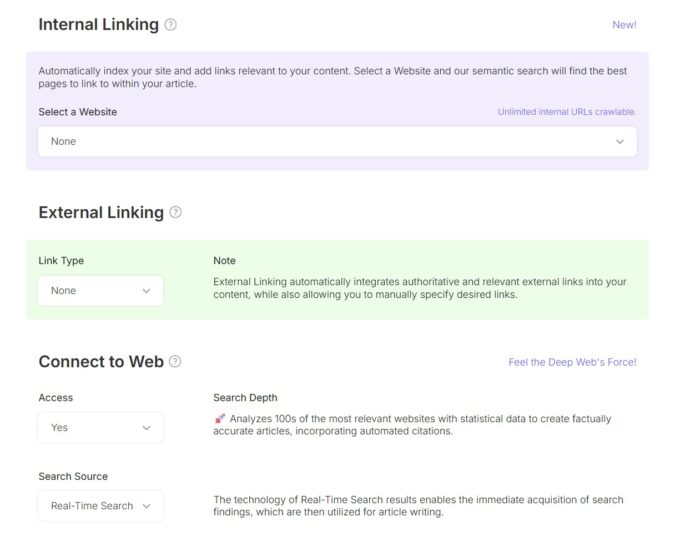Click the Internal Linking help icon

pyautogui.click(x=170, y=25)
